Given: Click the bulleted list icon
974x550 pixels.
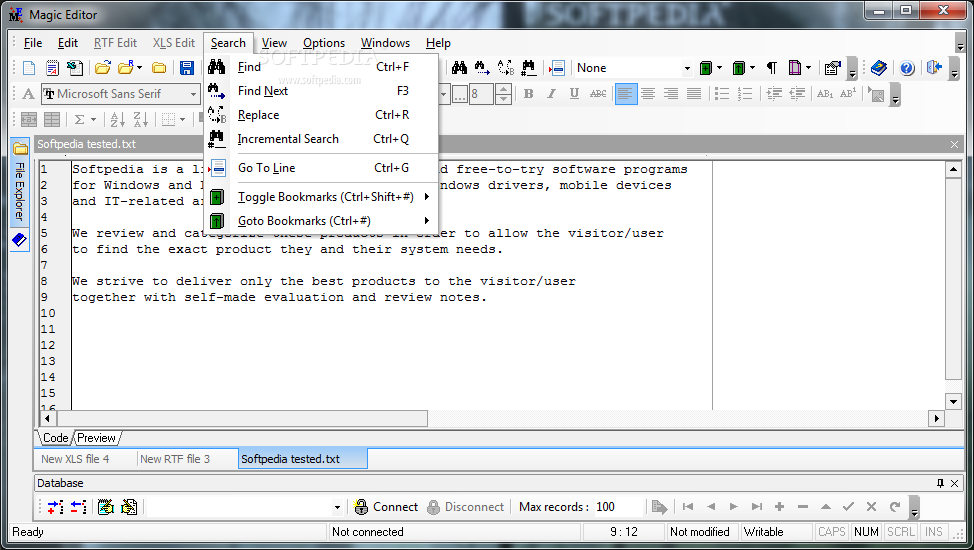Looking at the screenshot, I should (722, 94).
